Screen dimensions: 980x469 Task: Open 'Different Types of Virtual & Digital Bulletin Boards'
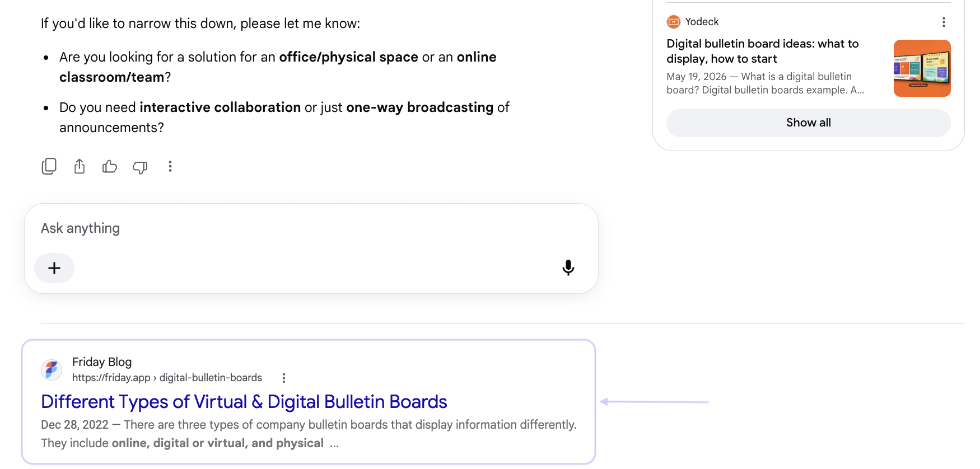point(244,402)
